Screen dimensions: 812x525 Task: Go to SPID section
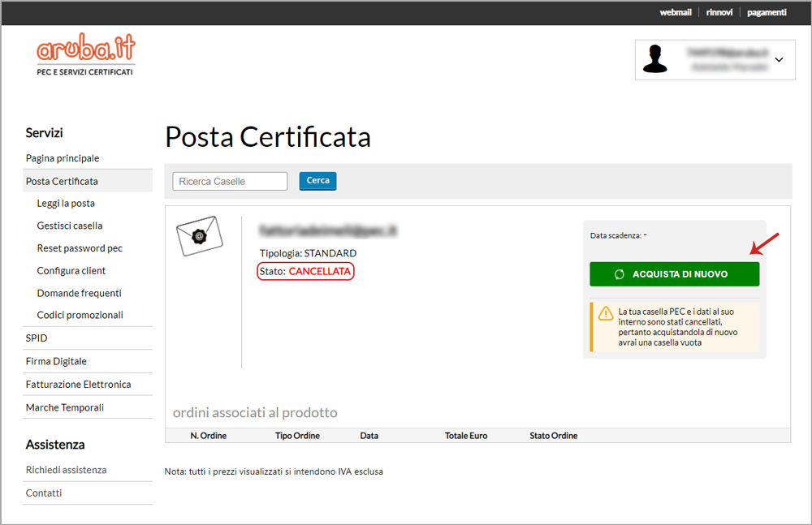click(x=37, y=338)
